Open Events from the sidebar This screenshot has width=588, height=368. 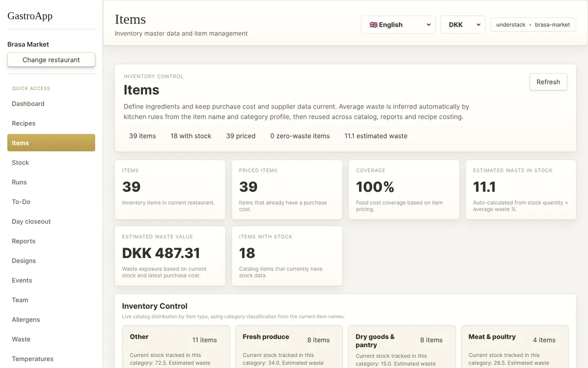click(51, 280)
